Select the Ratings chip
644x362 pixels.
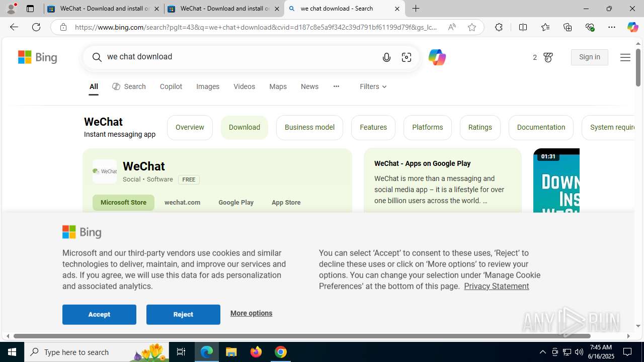480,127
